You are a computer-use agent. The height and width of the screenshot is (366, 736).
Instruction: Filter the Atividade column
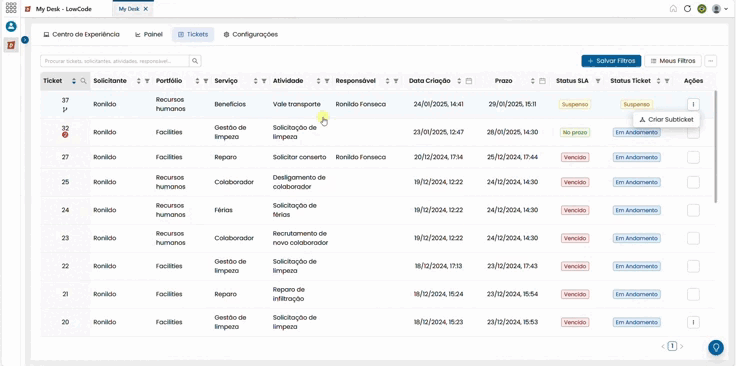(x=327, y=81)
